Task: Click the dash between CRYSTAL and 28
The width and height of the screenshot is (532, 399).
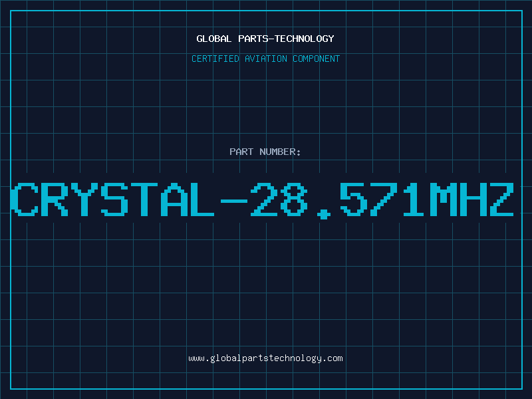Action: point(234,201)
